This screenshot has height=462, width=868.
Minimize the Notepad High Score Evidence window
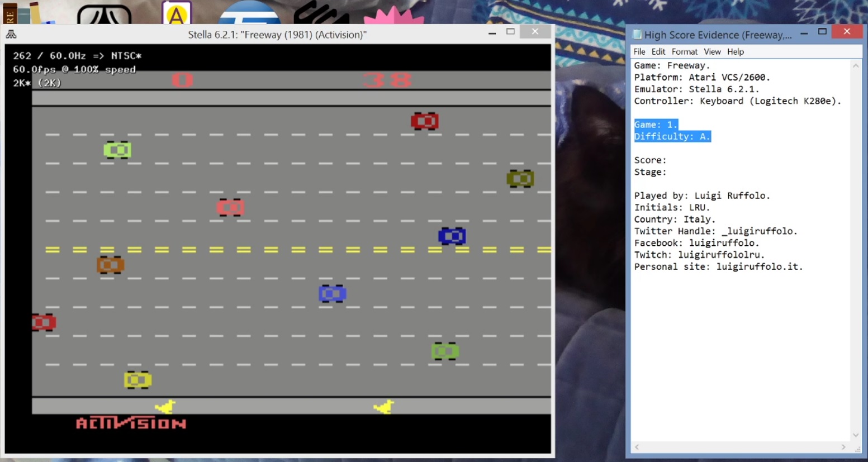pyautogui.click(x=804, y=33)
